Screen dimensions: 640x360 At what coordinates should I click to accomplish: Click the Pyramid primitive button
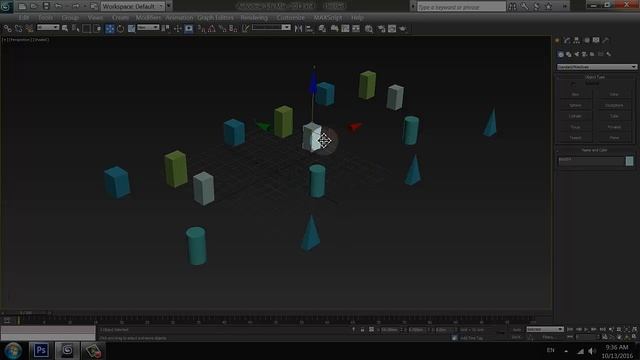pyautogui.click(x=614, y=127)
